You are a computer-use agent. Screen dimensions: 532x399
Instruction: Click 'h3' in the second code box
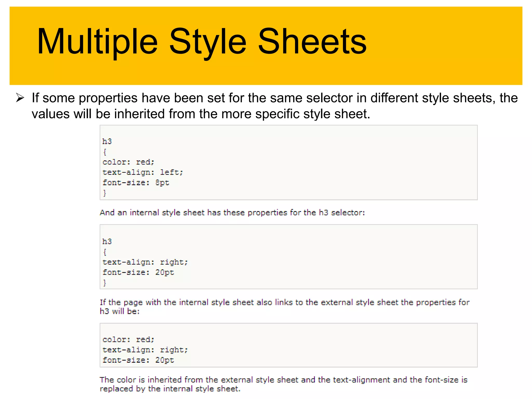107,241
